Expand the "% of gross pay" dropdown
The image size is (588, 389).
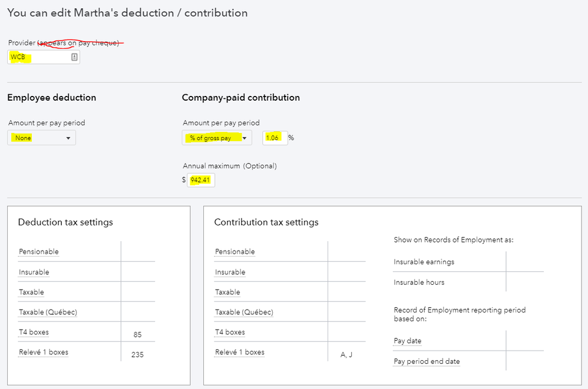coord(217,138)
